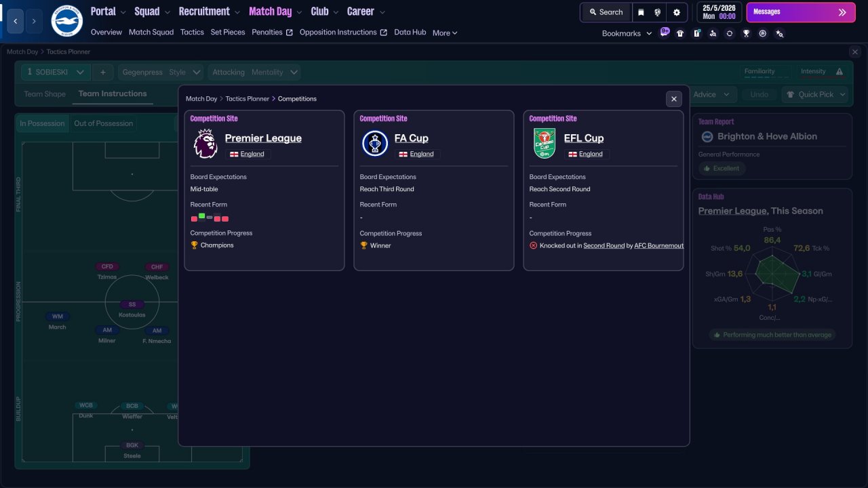
Task: Open the Overview subpage
Action: coord(106,32)
